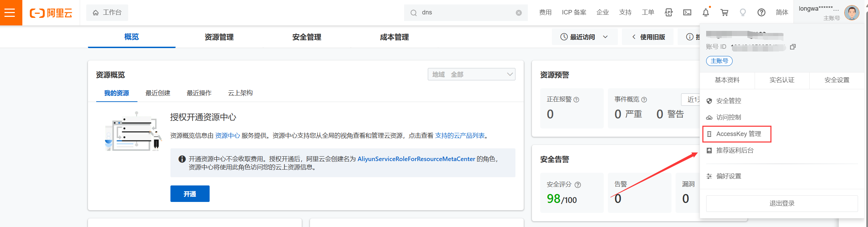This screenshot has width=868, height=227.
Task: Open the notifications bell
Action: click(x=706, y=13)
